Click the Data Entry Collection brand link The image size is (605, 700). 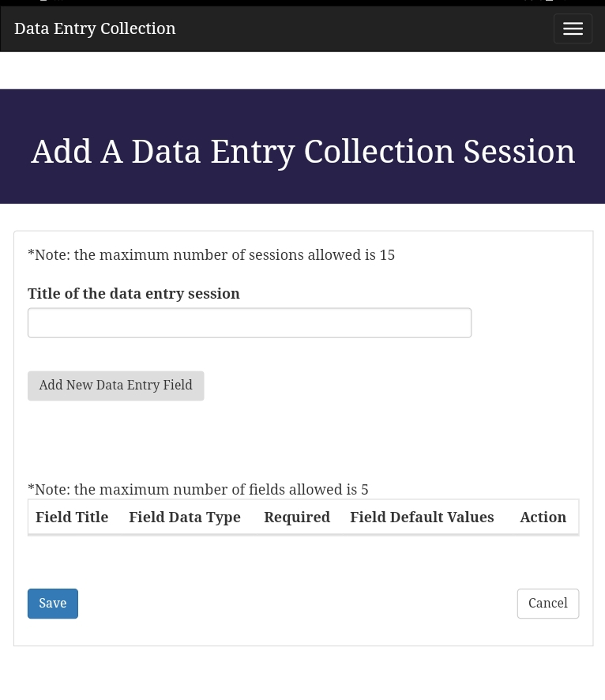(95, 28)
